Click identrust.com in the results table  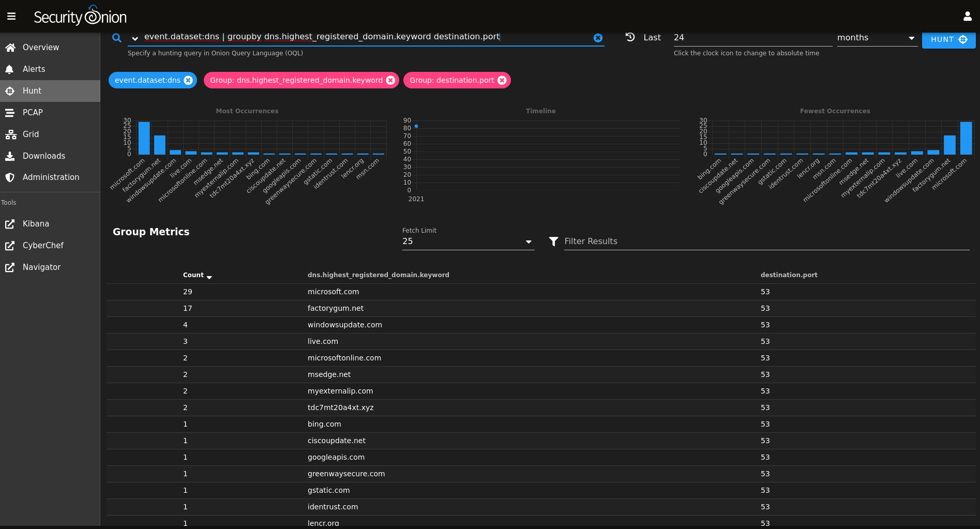(x=333, y=507)
